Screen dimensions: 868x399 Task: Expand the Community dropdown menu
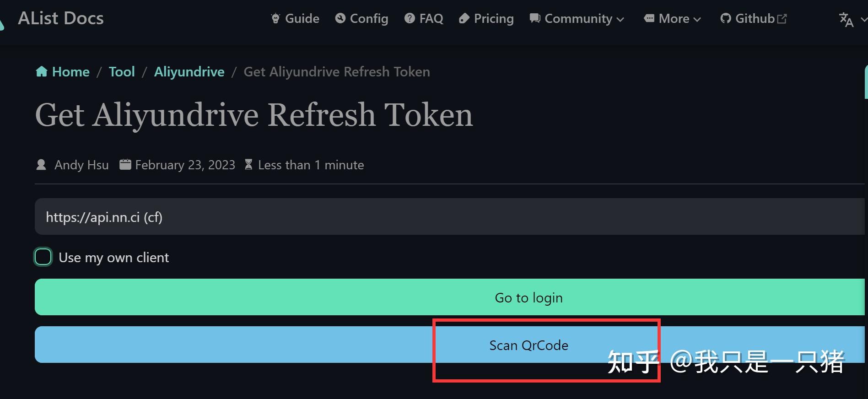[x=577, y=19]
